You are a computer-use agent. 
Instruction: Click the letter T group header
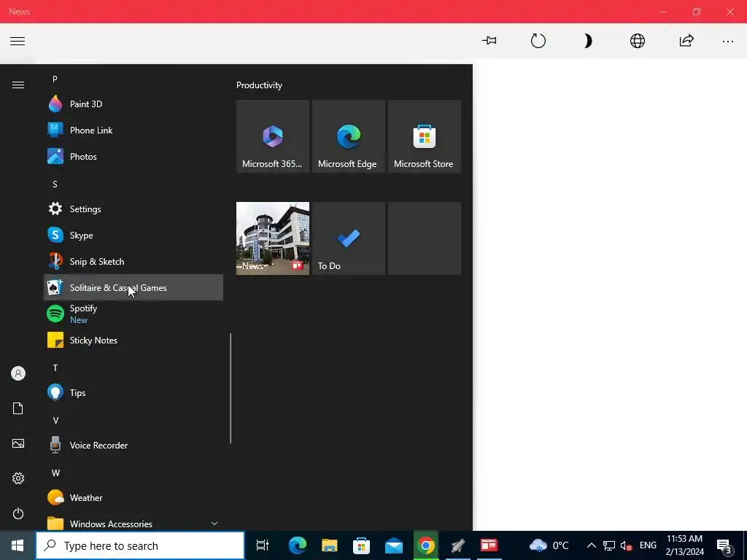point(55,367)
